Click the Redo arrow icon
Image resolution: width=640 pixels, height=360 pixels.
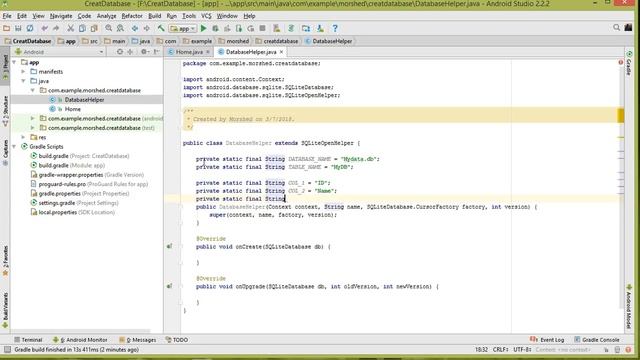pyautogui.click(x=56, y=29)
